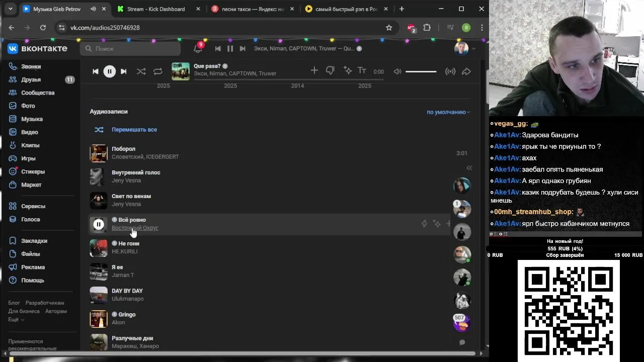
Task: Switch to песни такси Яндекс tab
Action: tap(253, 9)
